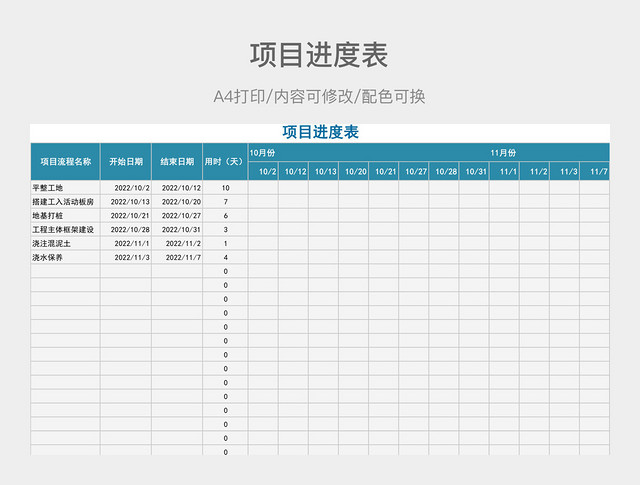This screenshot has height=485, width=640.
Task: Select the 地基打桩 task name cell
Action: pyautogui.click(x=65, y=216)
